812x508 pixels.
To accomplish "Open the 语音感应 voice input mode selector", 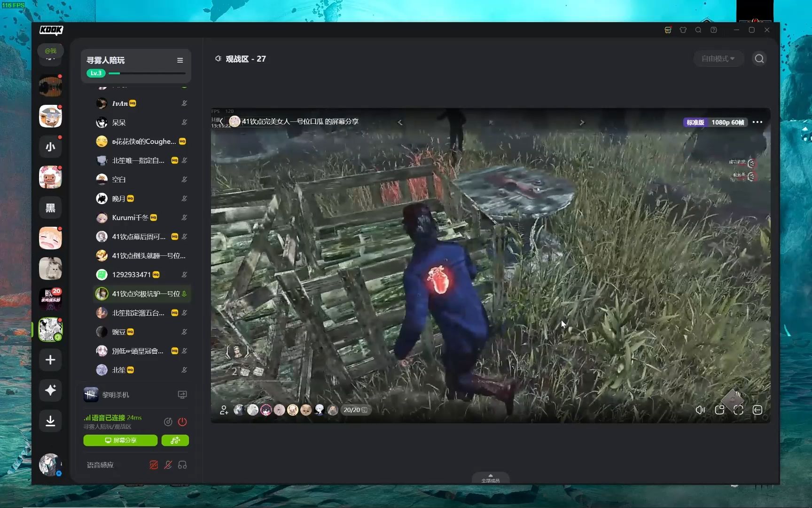I will [x=100, y=465].
